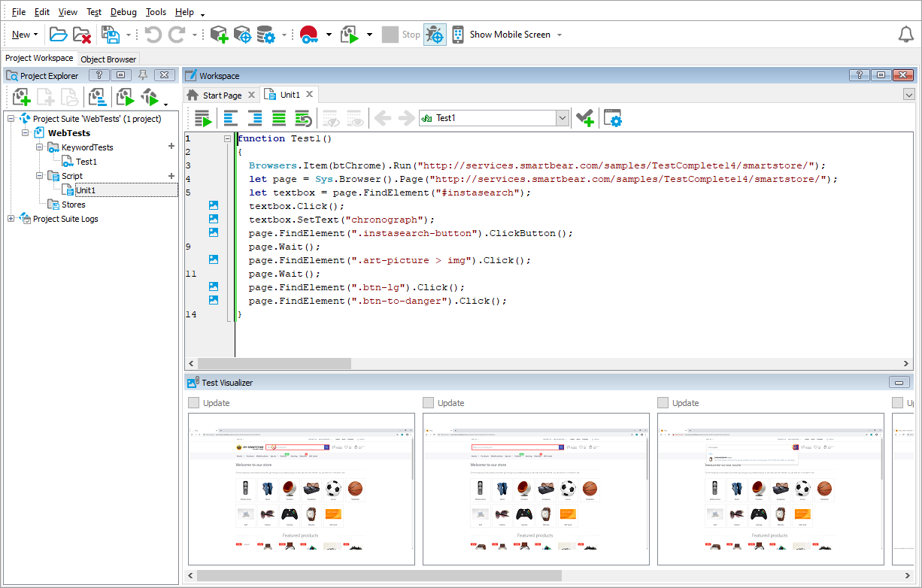Image resolution: width=922 pixels, height=588 pixels.
Task: Click the Save icon in the toolbar
Action: click(111, 35)
